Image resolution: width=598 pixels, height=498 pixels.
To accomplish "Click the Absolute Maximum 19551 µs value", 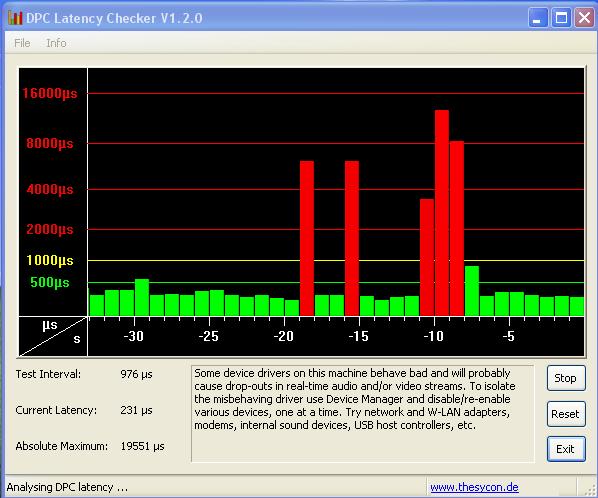I will 142,446.
